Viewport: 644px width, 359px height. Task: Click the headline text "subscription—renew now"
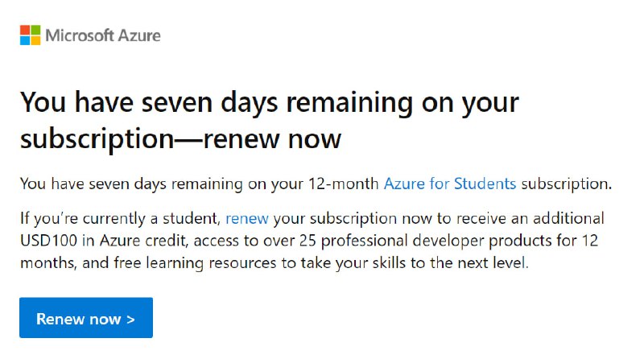tap(180, 138)
